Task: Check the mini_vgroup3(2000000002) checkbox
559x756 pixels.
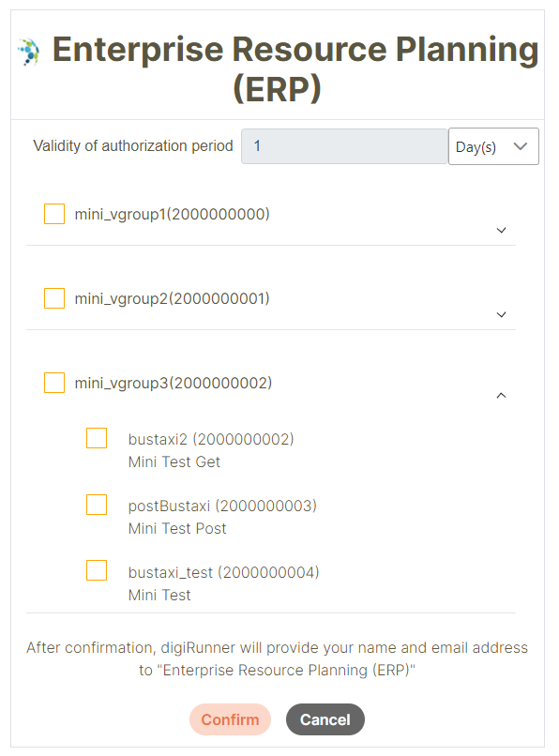Action: (54, 383)
